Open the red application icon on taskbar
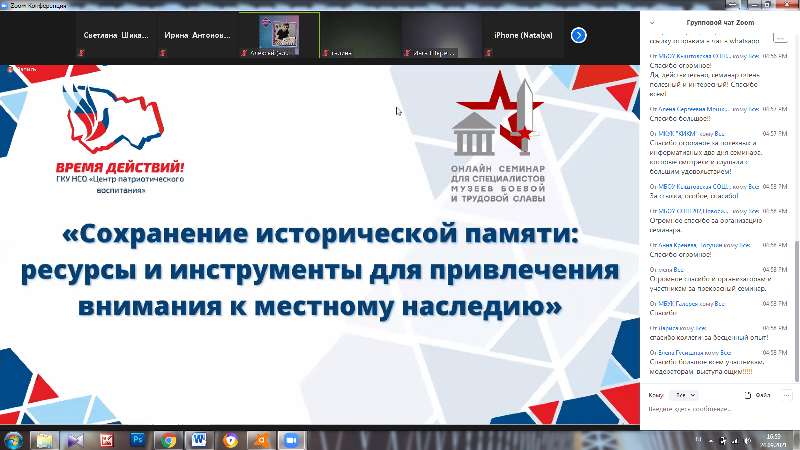Viewport: 800px width, 450px height. point(107,440)
